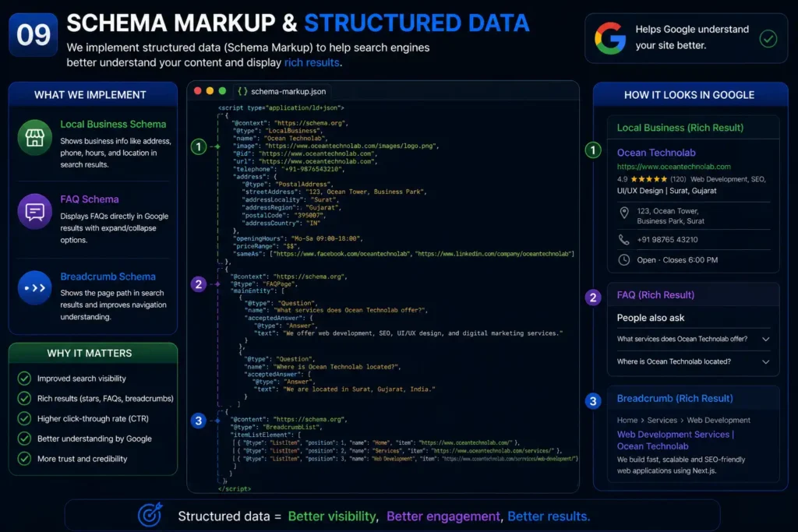
Task: Click the target icon beside Structured data
Action: point(150,515)
